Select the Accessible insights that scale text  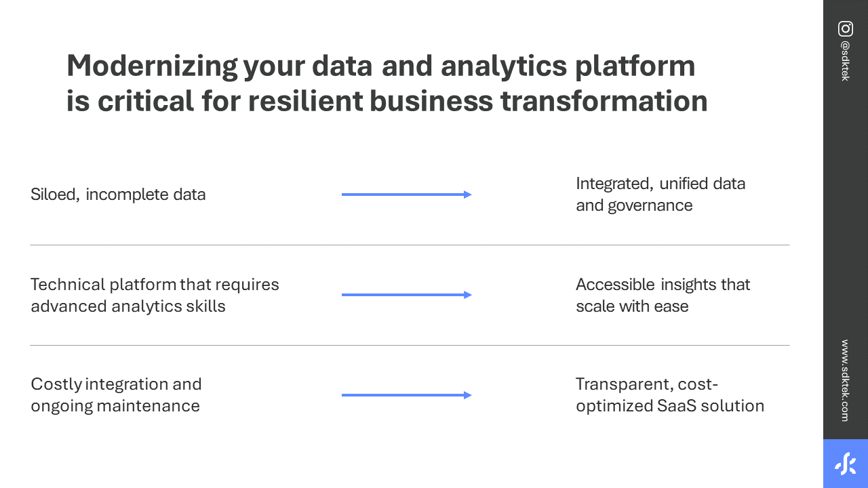pos(663,295)
